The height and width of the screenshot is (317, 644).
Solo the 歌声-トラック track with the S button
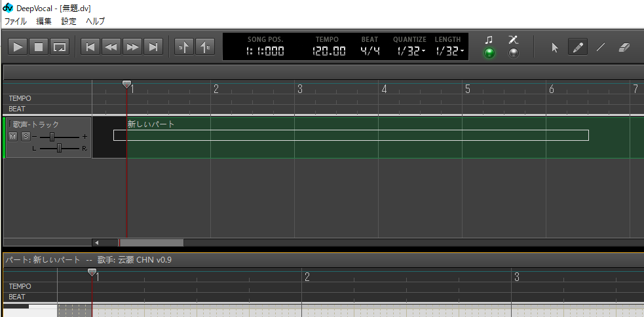pyautogui.click(x=26, y=136)
